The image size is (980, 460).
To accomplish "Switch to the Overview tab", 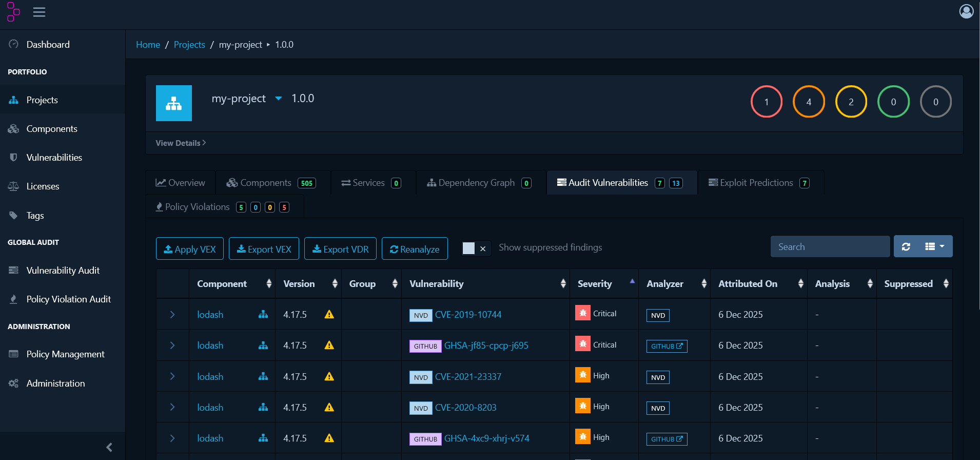I will coord(181,183).
